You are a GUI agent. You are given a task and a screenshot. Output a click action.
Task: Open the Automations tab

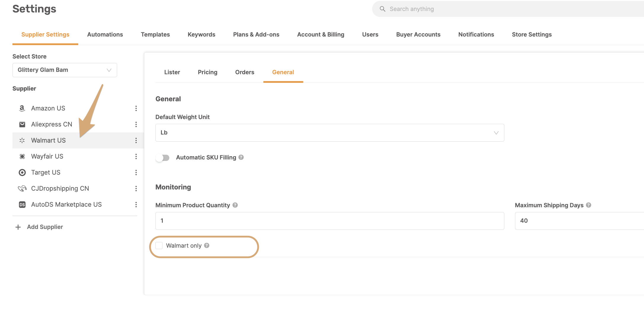(105, 34)
